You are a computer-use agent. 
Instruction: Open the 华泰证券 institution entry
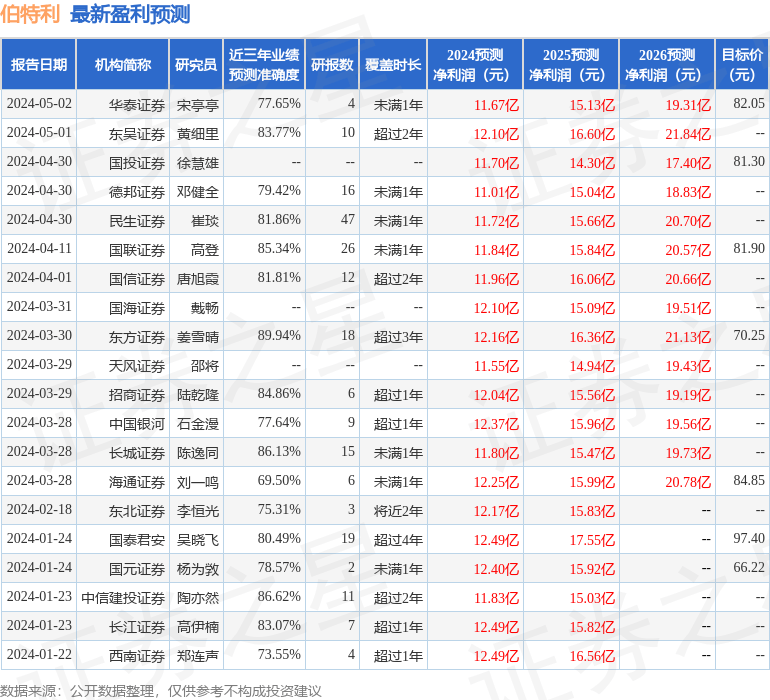click(137, 104)
